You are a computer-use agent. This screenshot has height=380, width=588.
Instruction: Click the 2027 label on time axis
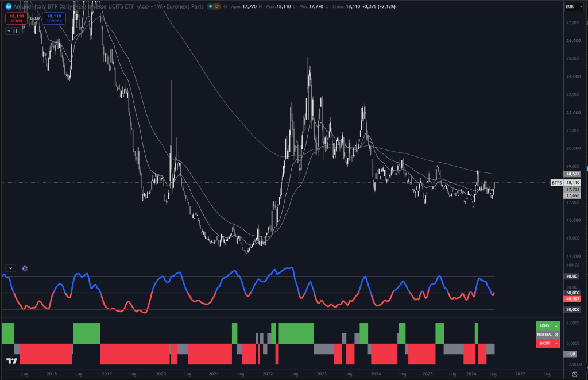click(520, 374)
